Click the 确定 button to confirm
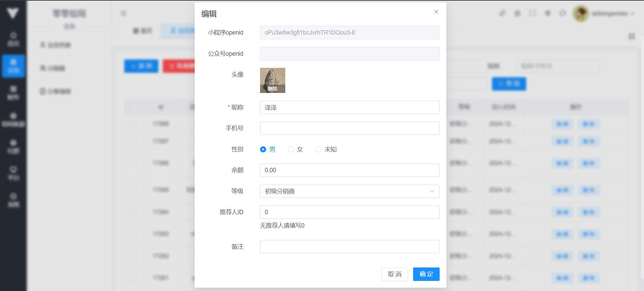This screenshot has width=644, height=291. [x=426, y=274]
